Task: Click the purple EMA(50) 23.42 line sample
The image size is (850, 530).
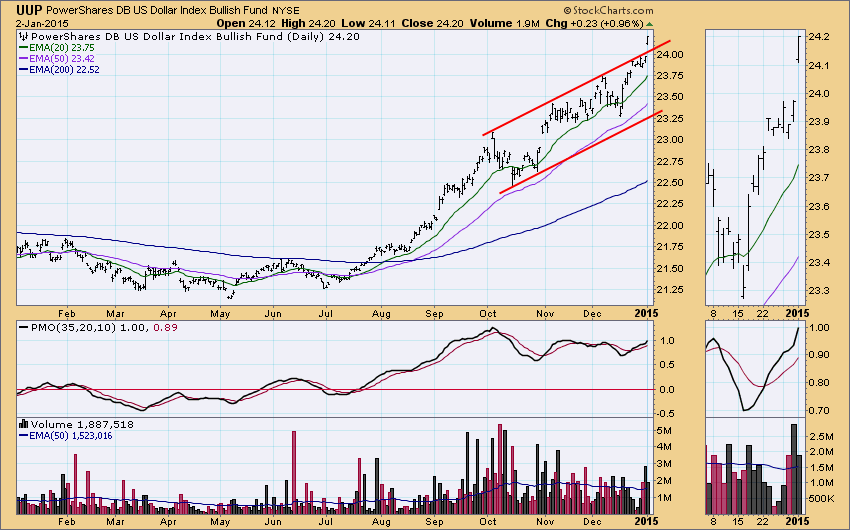Action: pyautogui.click(x=23, y=59)
